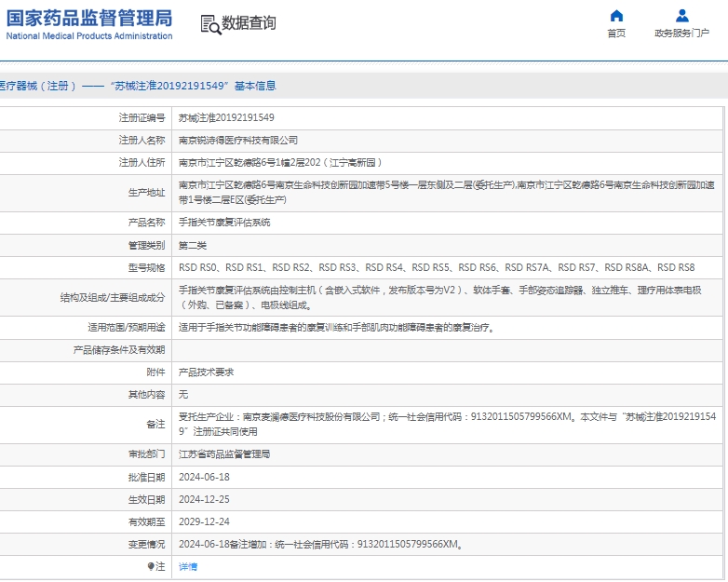Click the product name 手指关节康复评估系统
The height and width of the screenshot is (582, 728).
[x=224, y=223]
